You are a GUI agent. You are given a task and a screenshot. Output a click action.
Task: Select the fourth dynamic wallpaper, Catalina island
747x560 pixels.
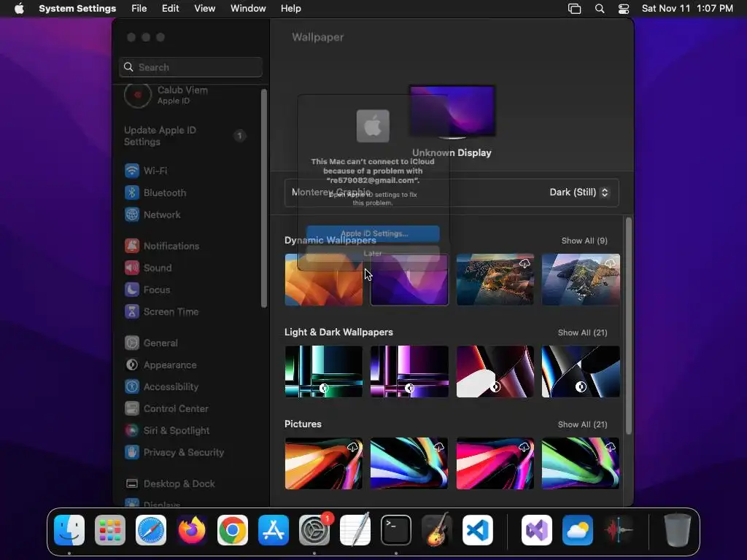[x=581, y=279]
